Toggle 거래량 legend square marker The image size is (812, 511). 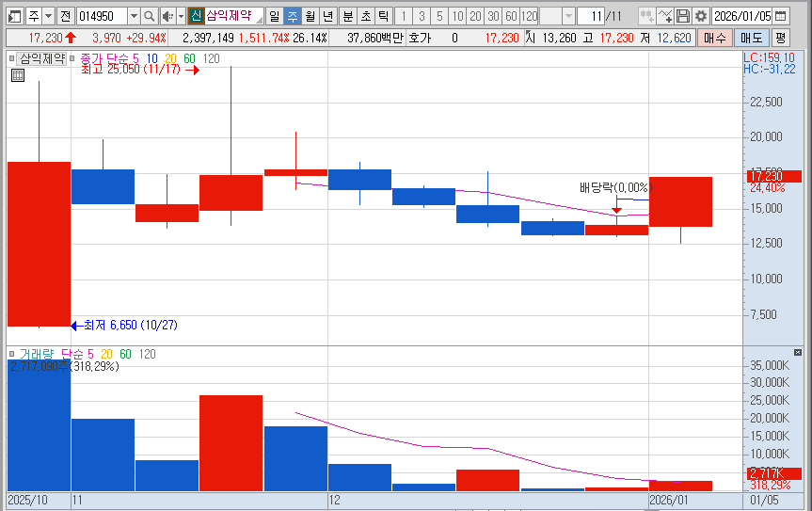(x=12, y=354)
